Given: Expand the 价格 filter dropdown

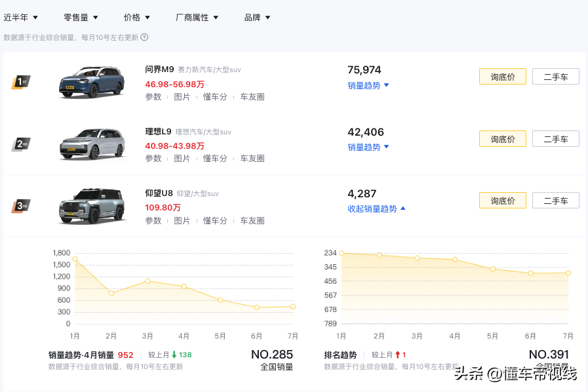Looking at the screenshot, I should point(136,17).
